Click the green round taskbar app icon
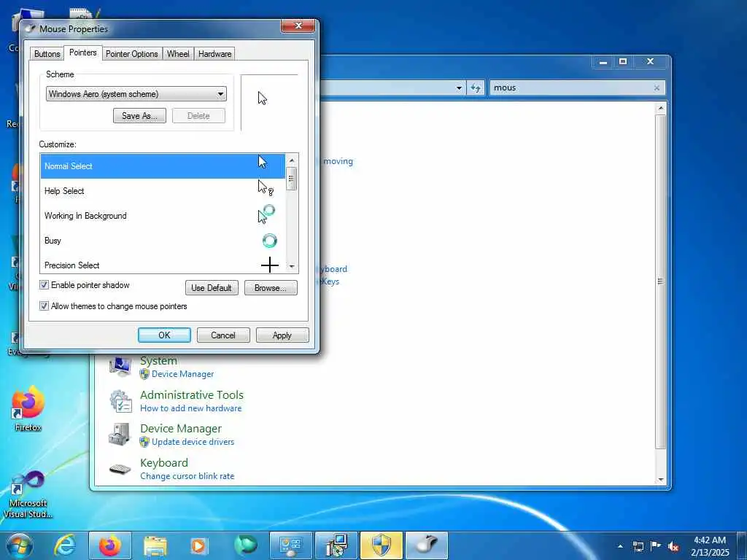The image size is (747, 560). pyautogui.click(x=246, y=545)
